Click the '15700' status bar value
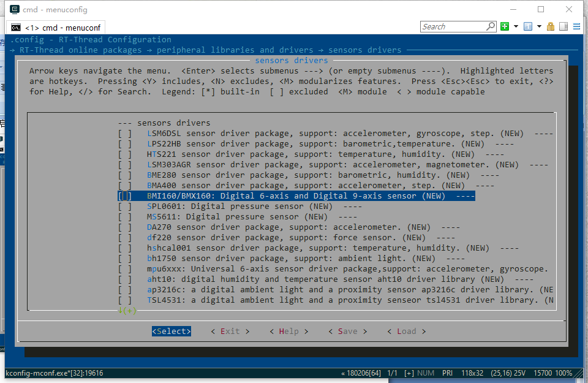 543,373
